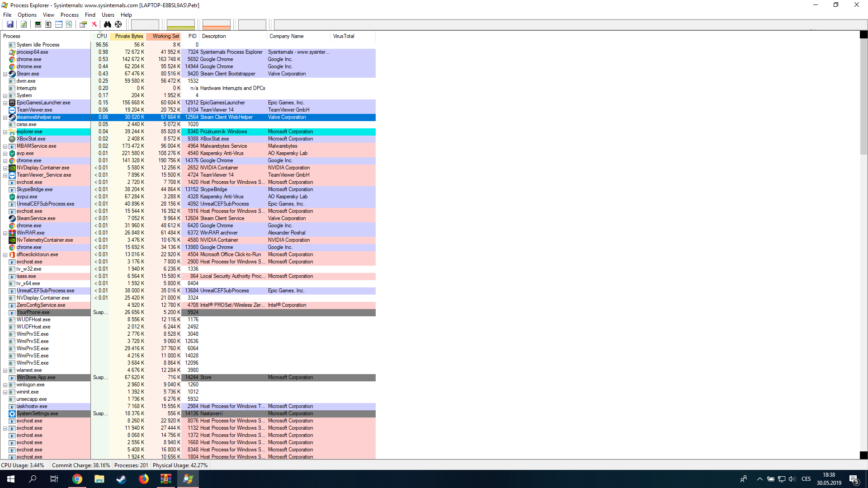Click the avp.exe Kaspersky shield icon
Viewport: 868px width, 488px height.
pyautogui.click(x=12, y=153)
